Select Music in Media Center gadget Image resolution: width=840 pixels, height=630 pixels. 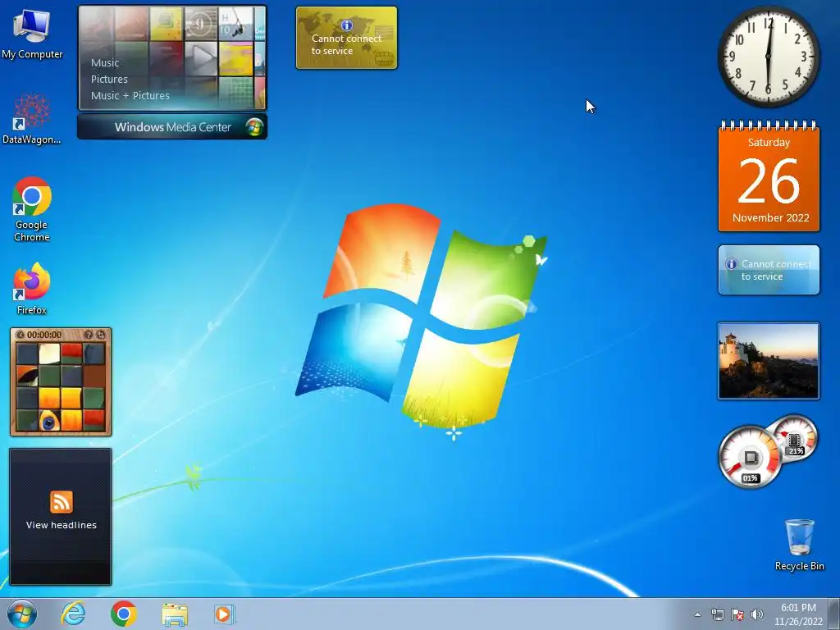pos(105,62)
